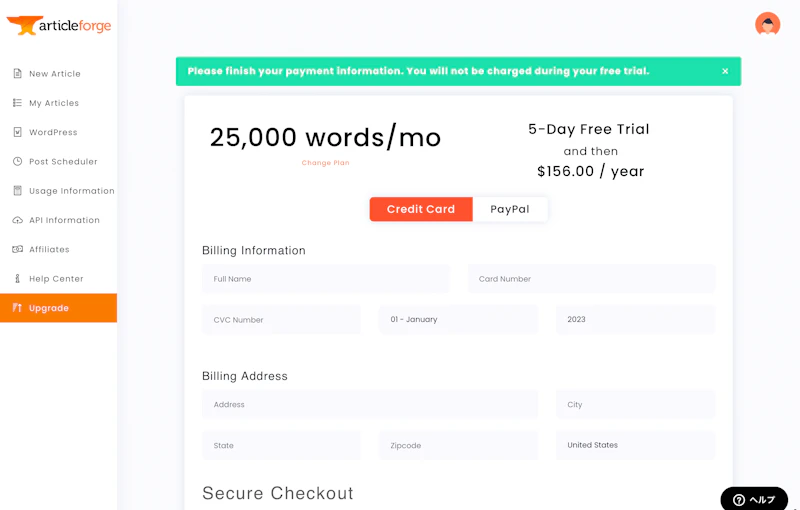Click the Change Plan link
800x510 pixels.
[325, 163]
